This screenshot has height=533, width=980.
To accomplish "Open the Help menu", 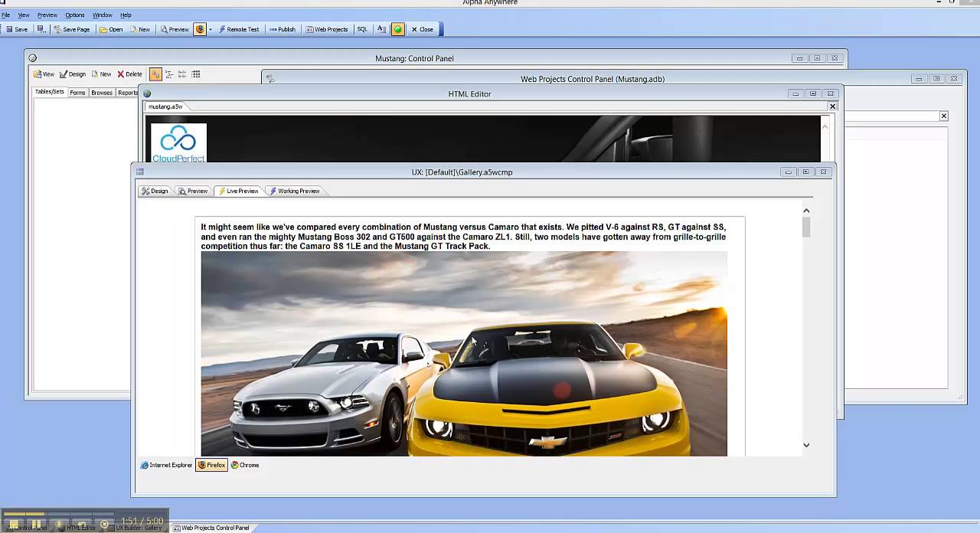I will 126,15.
